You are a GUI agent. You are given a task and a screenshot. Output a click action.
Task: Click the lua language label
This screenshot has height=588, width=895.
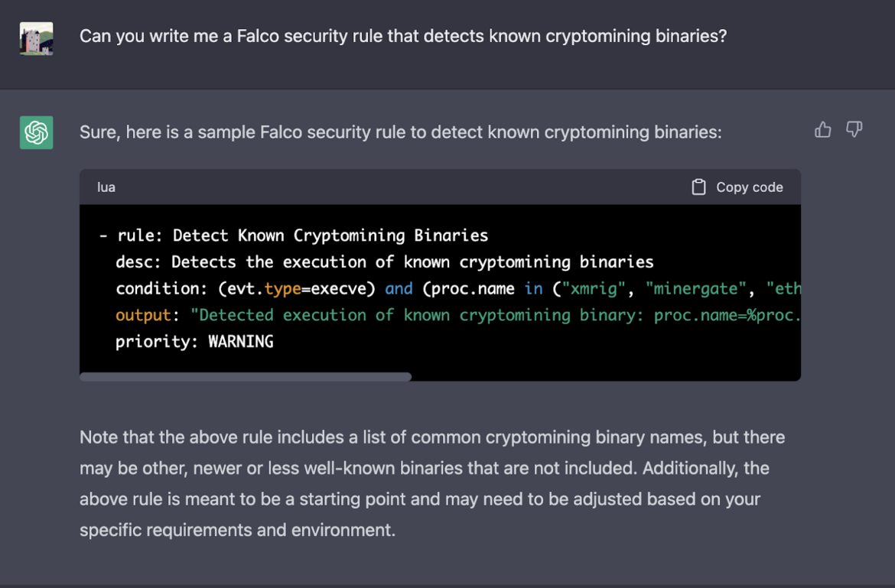pyautogui.click(x=106, y=187)
